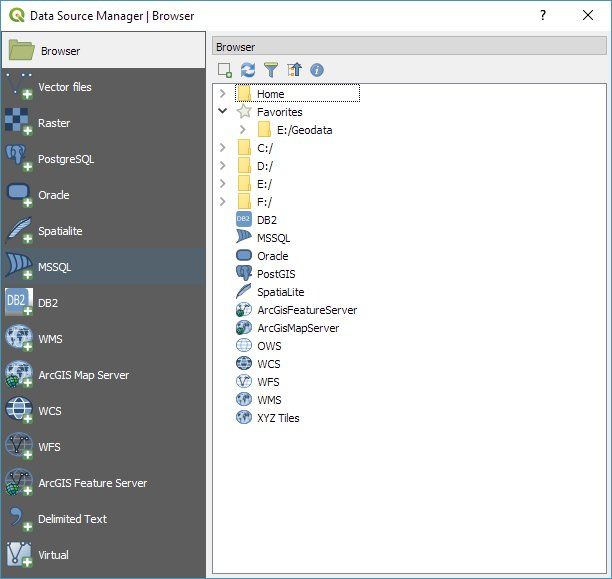612x579 pixels.
Task: Select the WFS entry in browser tree
Action: (x=268, y=382)
